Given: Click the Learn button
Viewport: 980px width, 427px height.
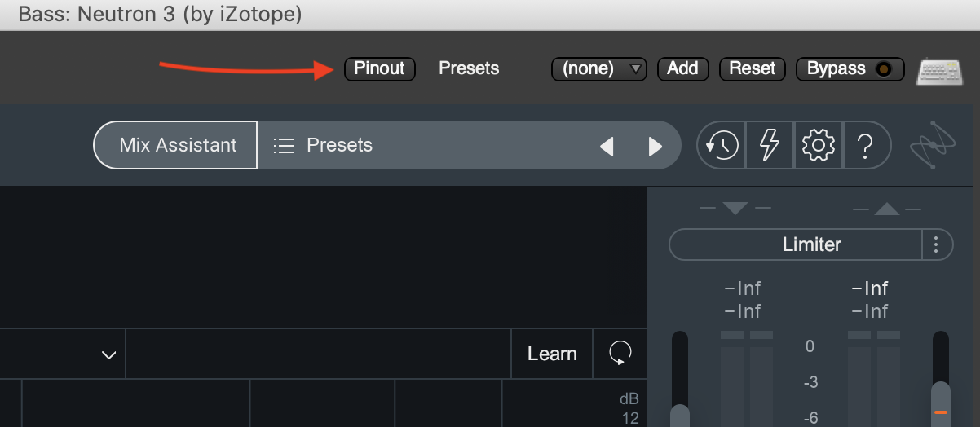Looking at the screenshot, I should [552, 354].
